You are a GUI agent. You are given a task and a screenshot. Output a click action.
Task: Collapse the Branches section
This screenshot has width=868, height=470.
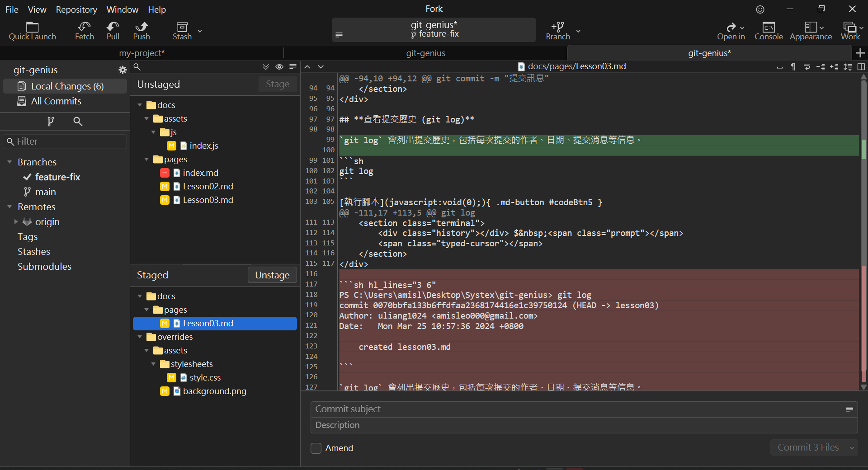pyautogui.click(x=9, y=162)
